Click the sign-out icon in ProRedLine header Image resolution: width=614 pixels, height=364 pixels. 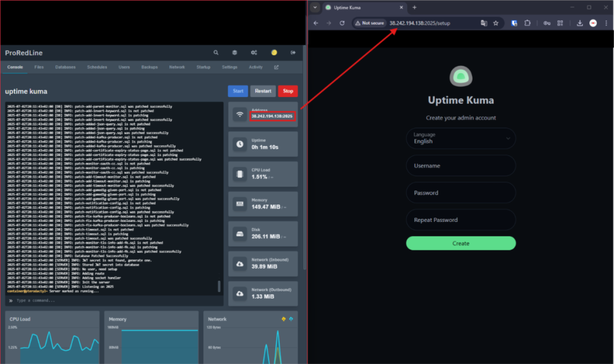293,53
